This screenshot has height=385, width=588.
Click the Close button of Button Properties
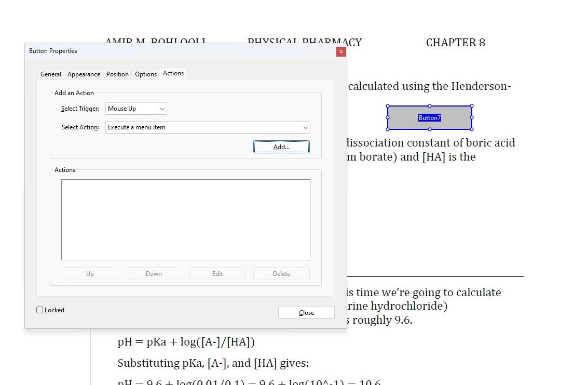(x=306, y=312)
